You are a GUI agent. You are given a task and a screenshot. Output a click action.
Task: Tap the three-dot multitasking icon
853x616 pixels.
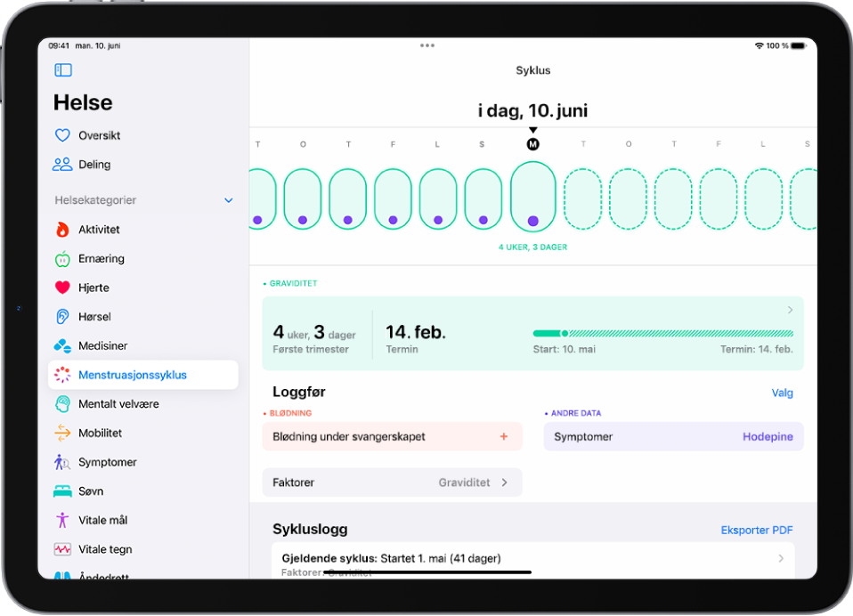(x=427, y=45)
